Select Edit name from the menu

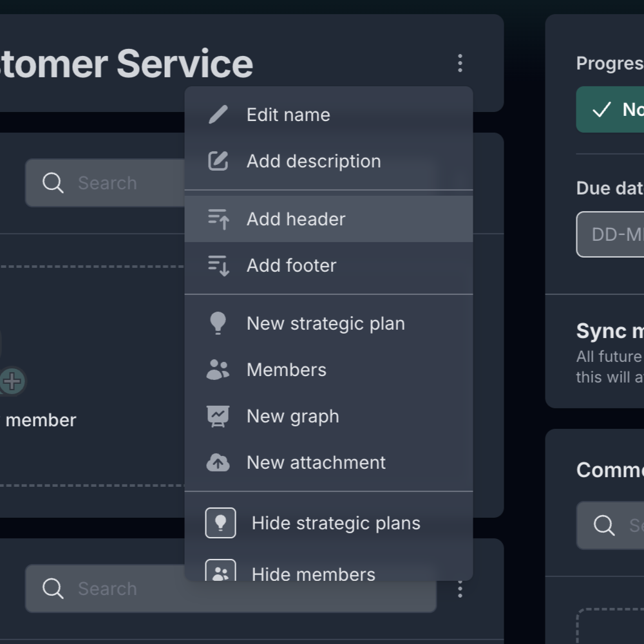pyautogui.click(x=328, y=115)
